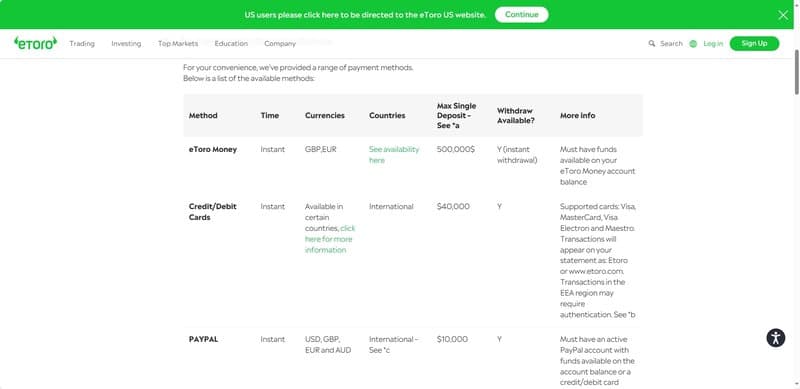Viewport: 800px width, 389px height.
Task: Open the accessibility widget icon
Action: 776,338
